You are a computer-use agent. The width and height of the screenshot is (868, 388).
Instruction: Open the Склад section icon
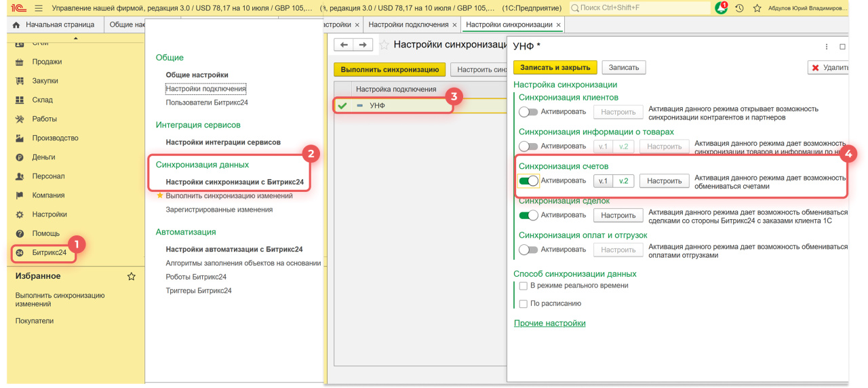tap(20, 100)
